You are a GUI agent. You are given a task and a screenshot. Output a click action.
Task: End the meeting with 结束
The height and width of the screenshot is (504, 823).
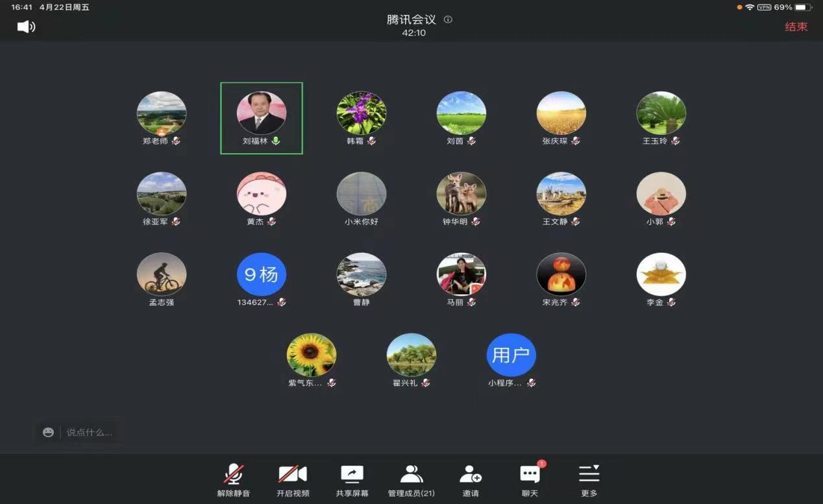(x=796, y=27)
